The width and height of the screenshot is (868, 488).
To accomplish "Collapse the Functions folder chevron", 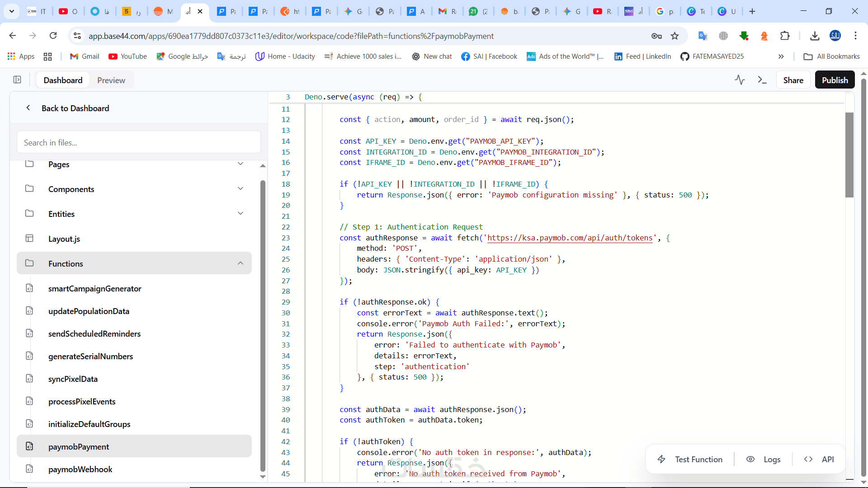I will click(x=241, y=263).
